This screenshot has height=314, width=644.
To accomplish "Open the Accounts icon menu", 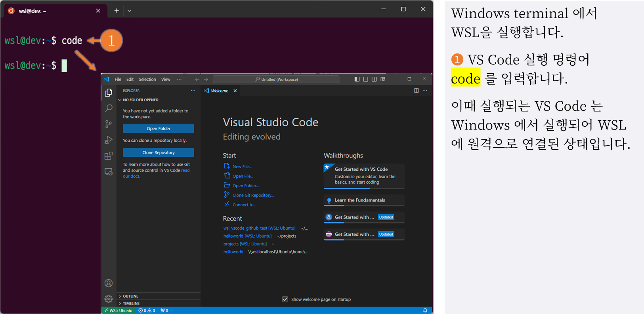I will [x=109, y=283].
